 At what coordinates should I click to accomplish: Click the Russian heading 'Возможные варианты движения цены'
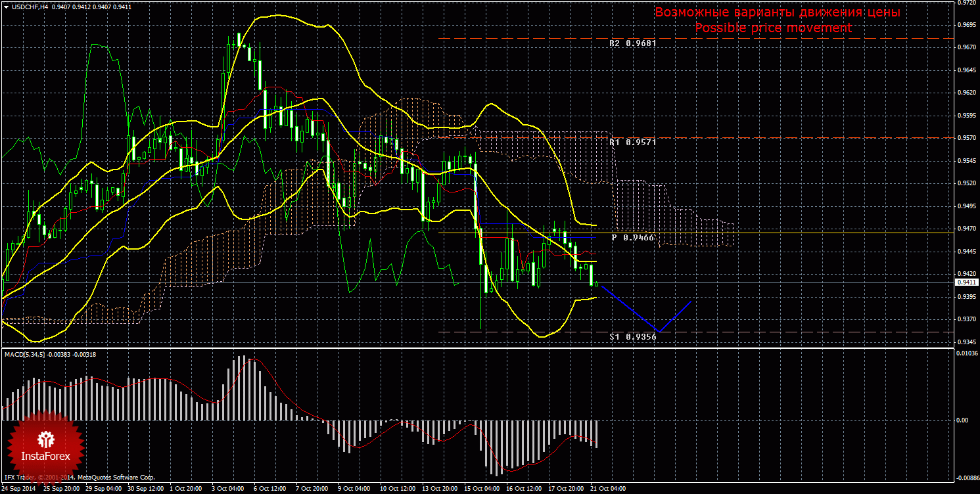(x=778, y=12)
